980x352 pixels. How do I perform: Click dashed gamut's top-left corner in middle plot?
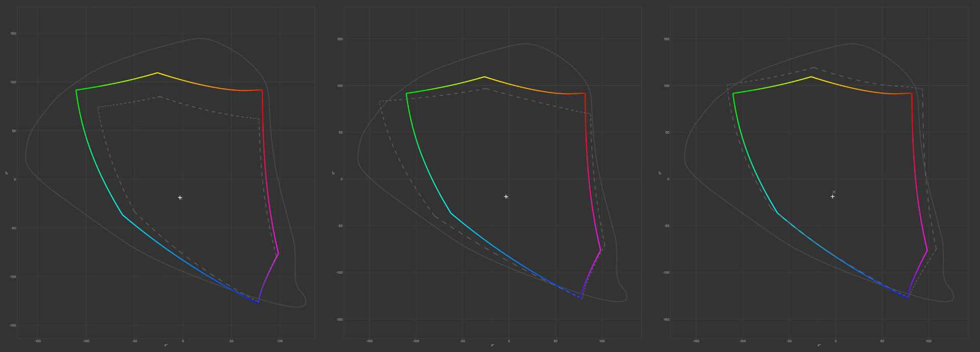(379, 102)
